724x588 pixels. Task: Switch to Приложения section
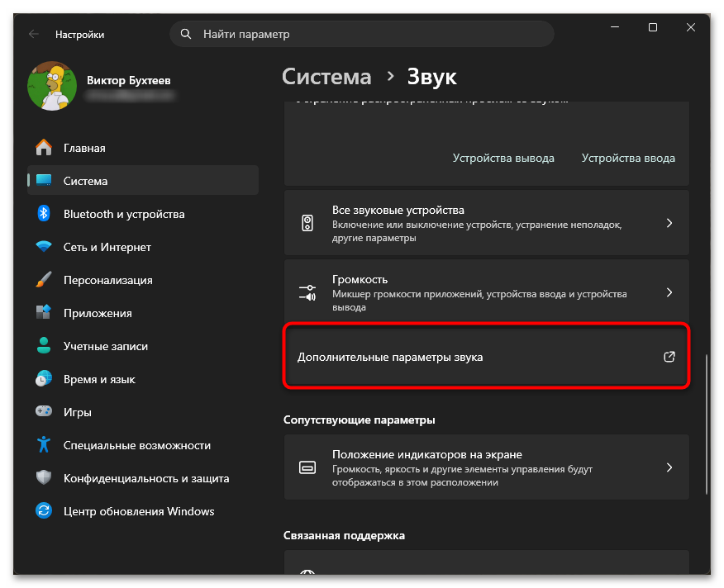pyautogui.click(x=143, y=313)
